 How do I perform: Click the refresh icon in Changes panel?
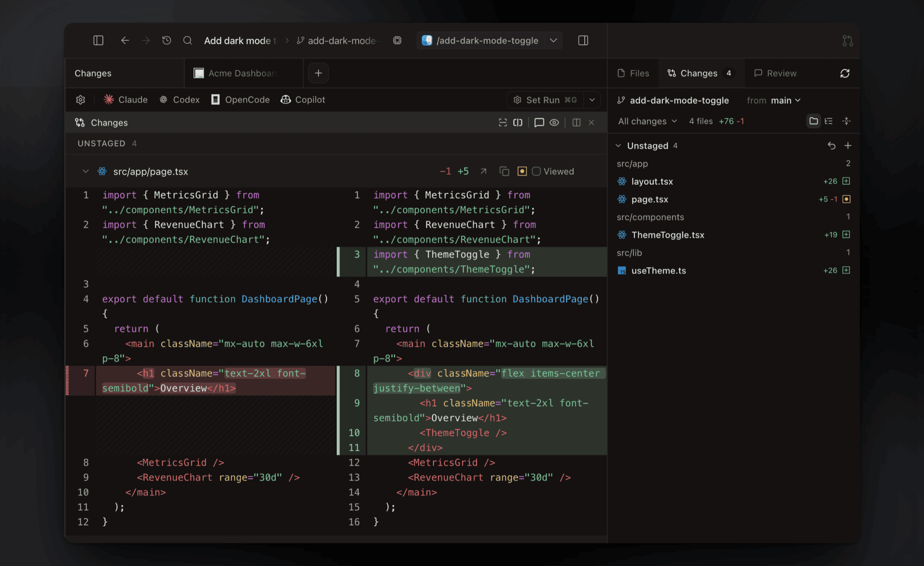coord(845,74)
